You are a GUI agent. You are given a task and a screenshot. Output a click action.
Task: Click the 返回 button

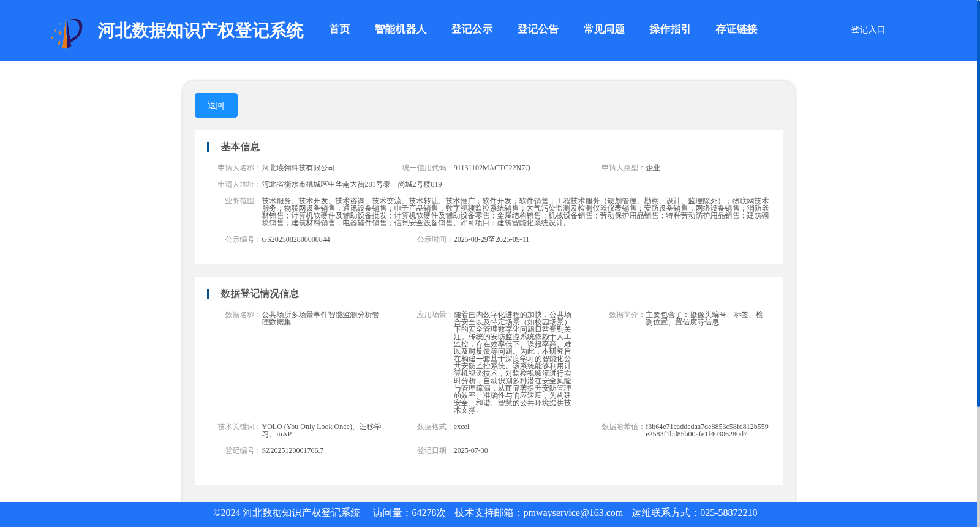216,105
